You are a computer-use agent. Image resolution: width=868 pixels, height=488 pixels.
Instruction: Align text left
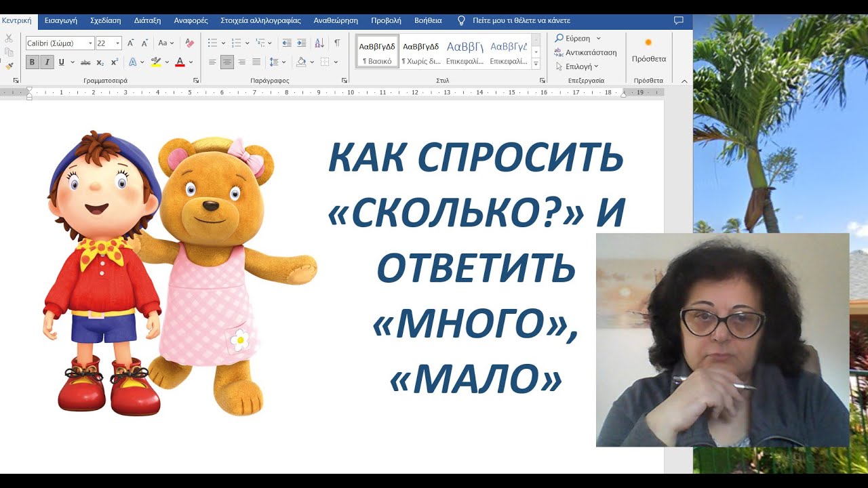tap(212, 62)
